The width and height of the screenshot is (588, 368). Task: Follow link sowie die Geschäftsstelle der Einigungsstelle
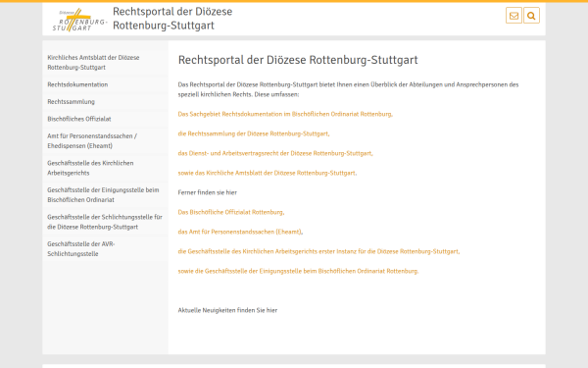pyautogui.click(x=298, y=271)
